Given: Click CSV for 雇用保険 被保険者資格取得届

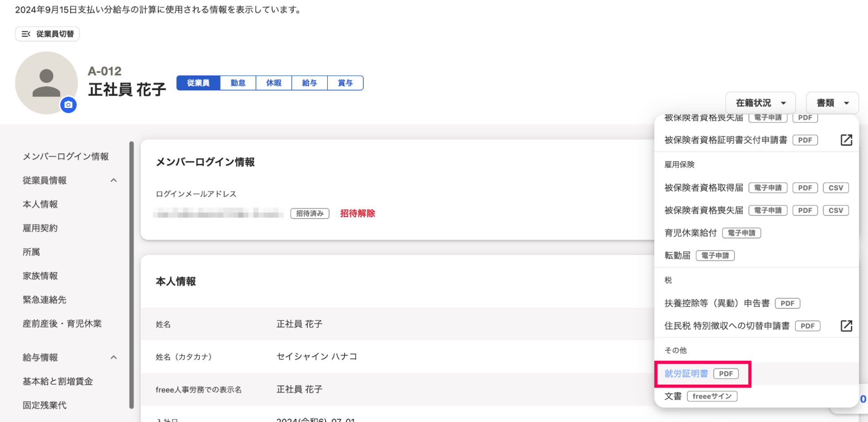Looking at the screenshot, I should tap(836, 188).
